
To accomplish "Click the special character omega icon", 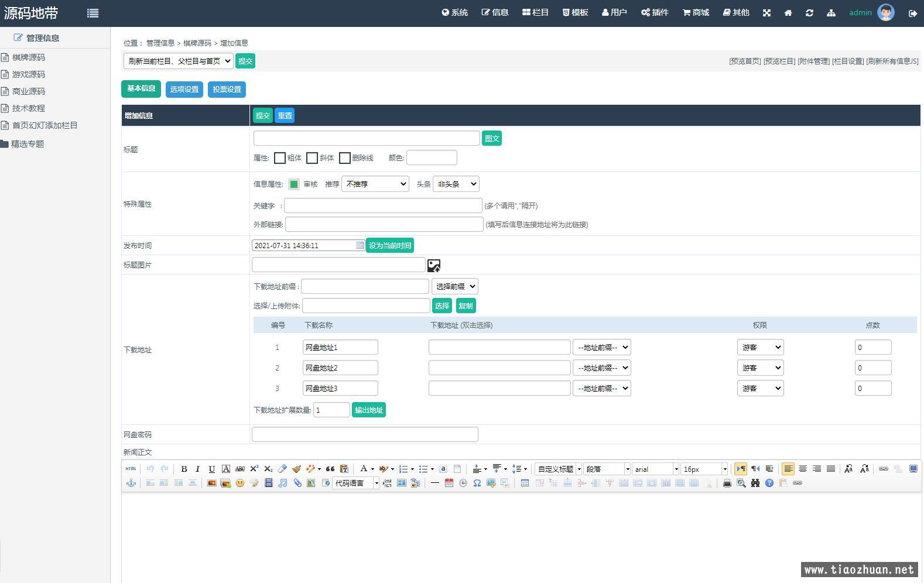I will pos(477,483).
